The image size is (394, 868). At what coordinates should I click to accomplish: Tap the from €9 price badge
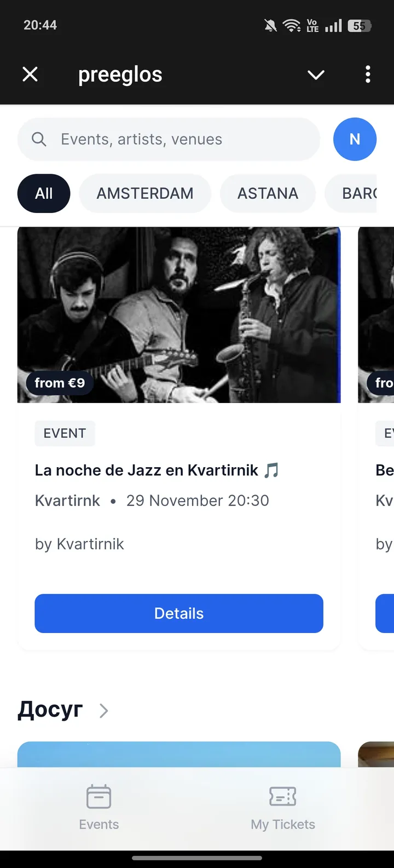pyautogui.click(x=60, y=383)
